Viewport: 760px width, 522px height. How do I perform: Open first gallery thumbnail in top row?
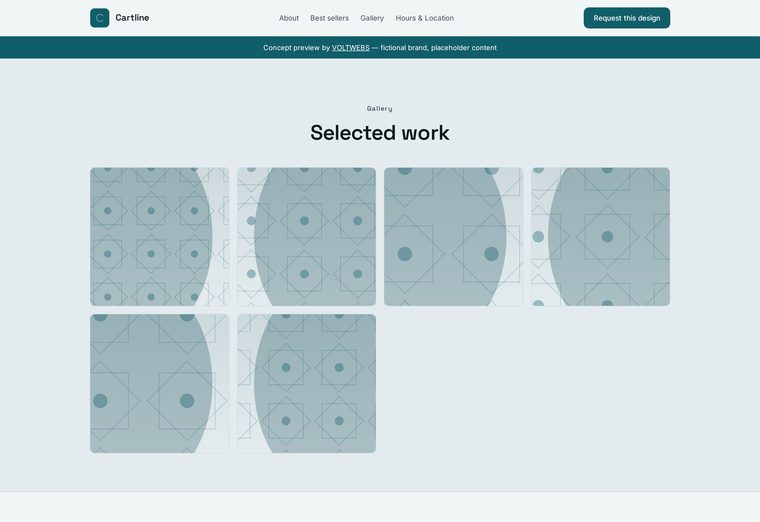coord(159,237)
